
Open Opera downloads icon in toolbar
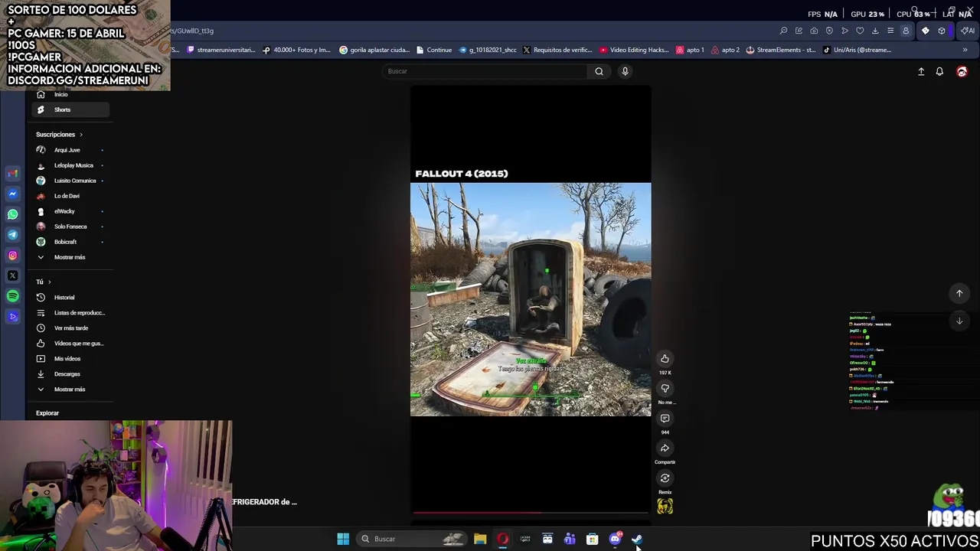coord(875,31)
